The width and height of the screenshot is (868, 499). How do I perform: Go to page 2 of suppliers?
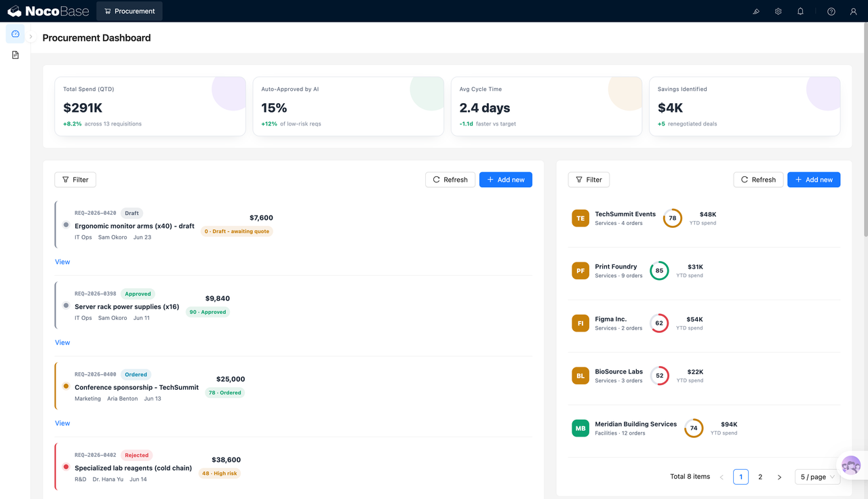click(760, 477)
